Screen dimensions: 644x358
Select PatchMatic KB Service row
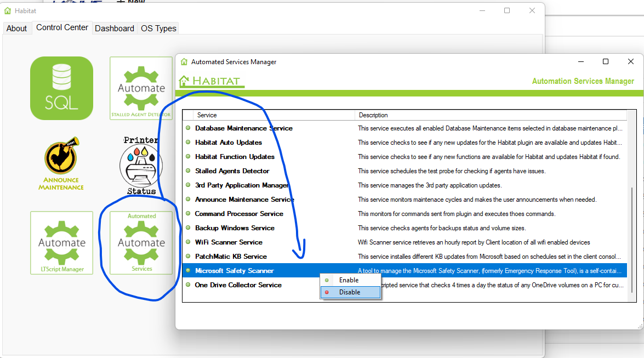click(x=405, y=257)
